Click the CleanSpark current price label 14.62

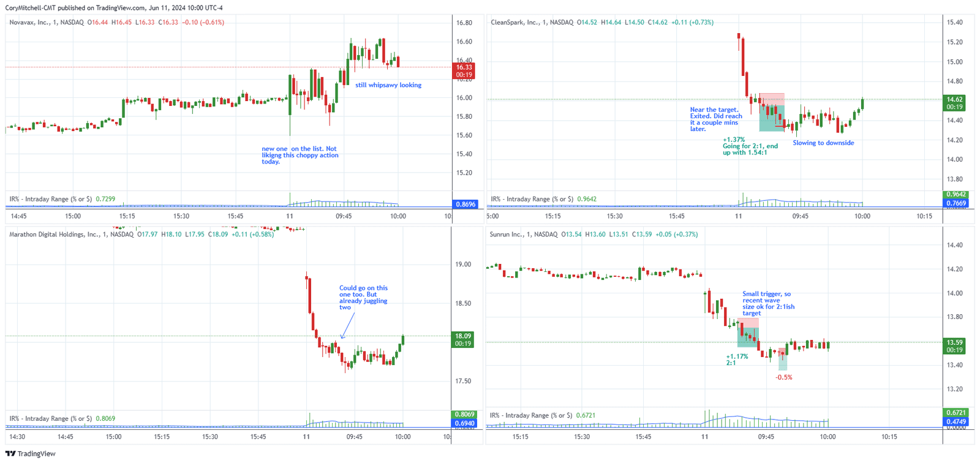tap(954, 103)
